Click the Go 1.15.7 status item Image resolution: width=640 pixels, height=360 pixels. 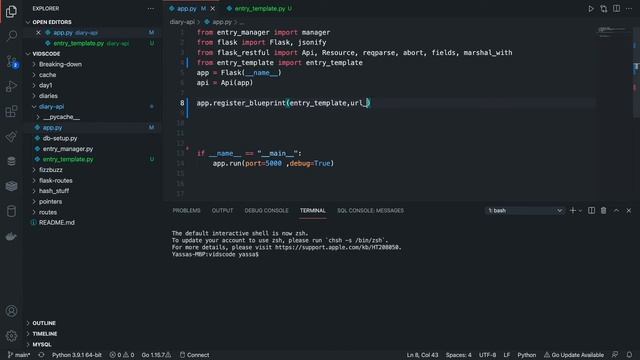156,355
